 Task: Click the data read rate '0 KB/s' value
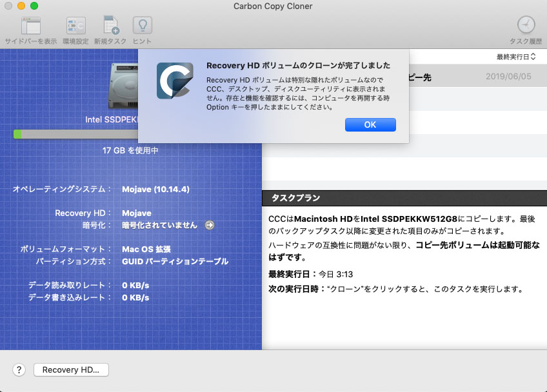pos(135,285)
